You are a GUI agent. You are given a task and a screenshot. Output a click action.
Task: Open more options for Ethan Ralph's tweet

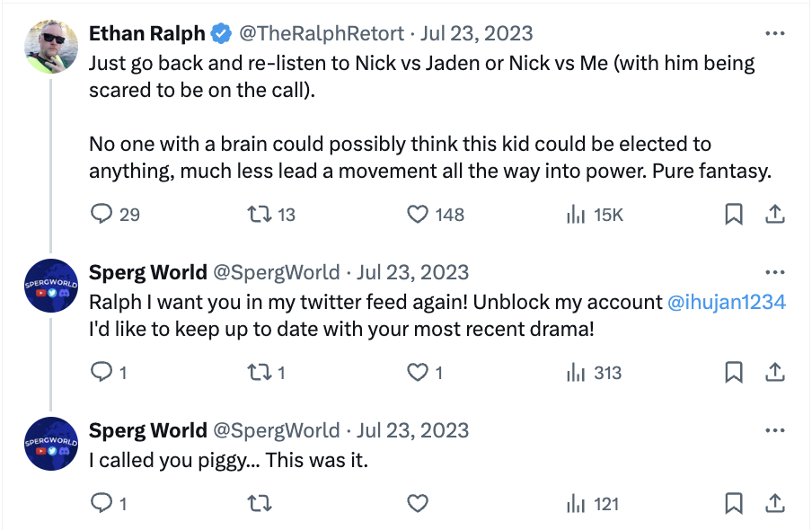[x=774, y=34]
